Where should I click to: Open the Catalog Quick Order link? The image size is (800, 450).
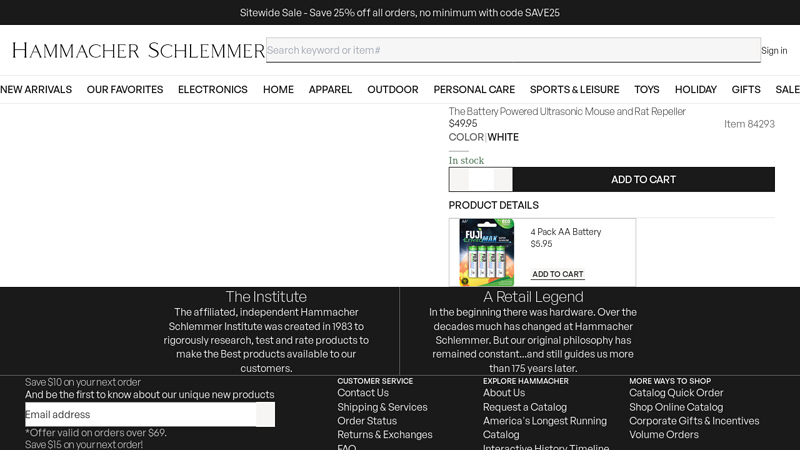[x=676, y=393]
